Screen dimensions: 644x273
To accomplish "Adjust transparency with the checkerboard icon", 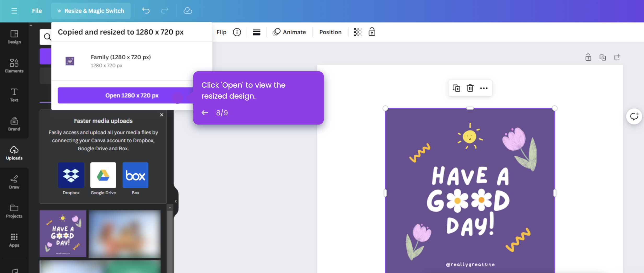I will click(358, 32).
